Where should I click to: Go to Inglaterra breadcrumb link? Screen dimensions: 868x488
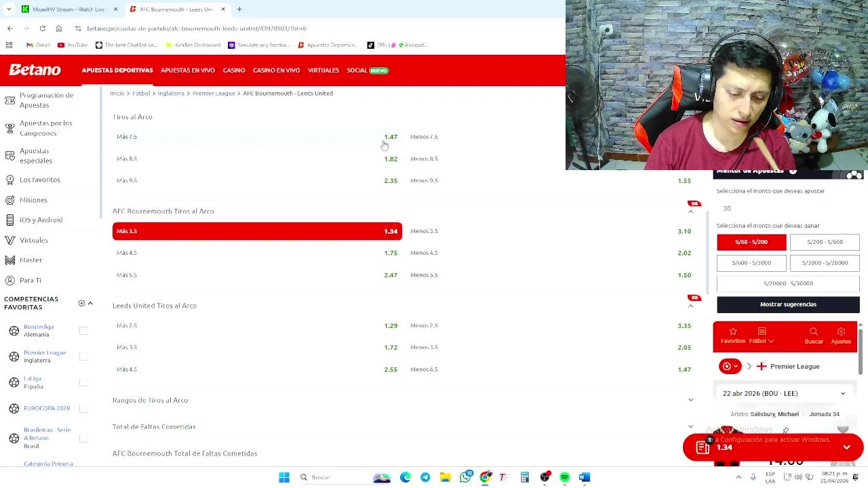(x=171, y=94)
